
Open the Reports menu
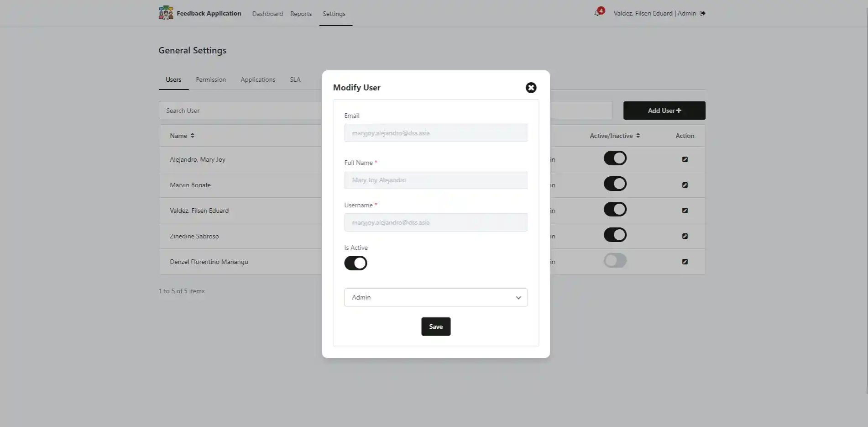point(301,14)
